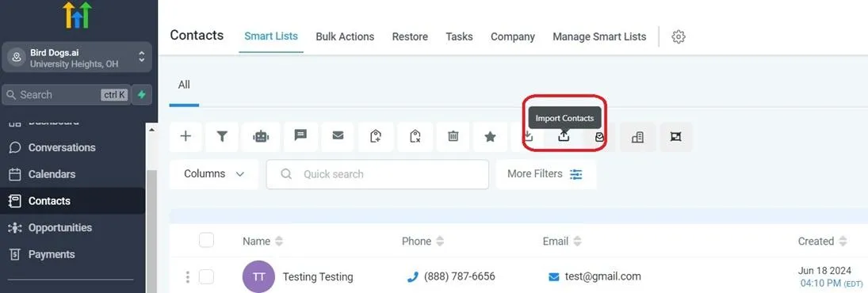Click the arrows logo at sidebar top
Image resolution: width=868 pixels, height=293 pixels.
(x=78, y=16)
